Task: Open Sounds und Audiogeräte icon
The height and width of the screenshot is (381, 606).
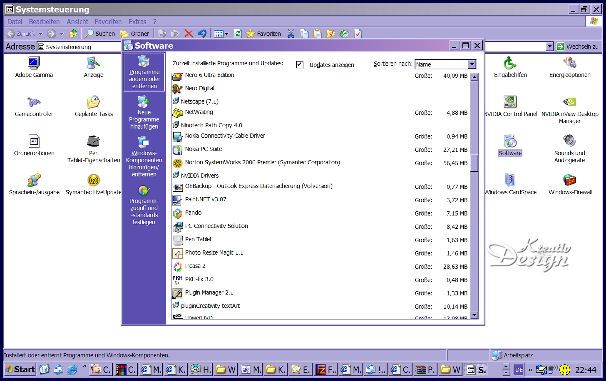Action: tap(570, 149)
